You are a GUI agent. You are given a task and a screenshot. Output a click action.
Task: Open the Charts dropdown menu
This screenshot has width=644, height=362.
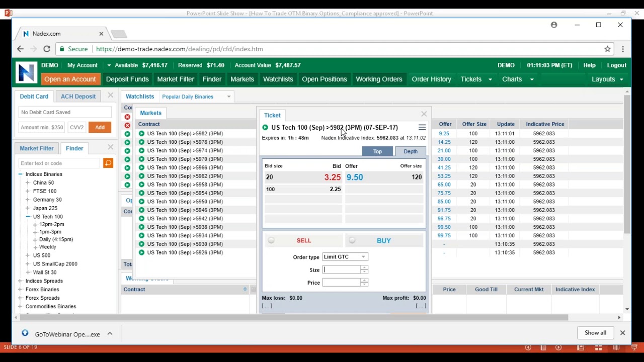pos(518,79)
